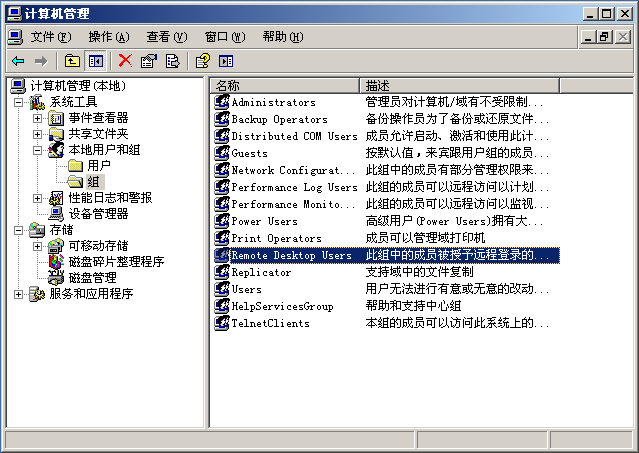Image resolution: width=639 pixels, height=453 pixels.
Task: Expand the 事件查看器 tree node
Action: pyautogui.click(x=37, y=118)
